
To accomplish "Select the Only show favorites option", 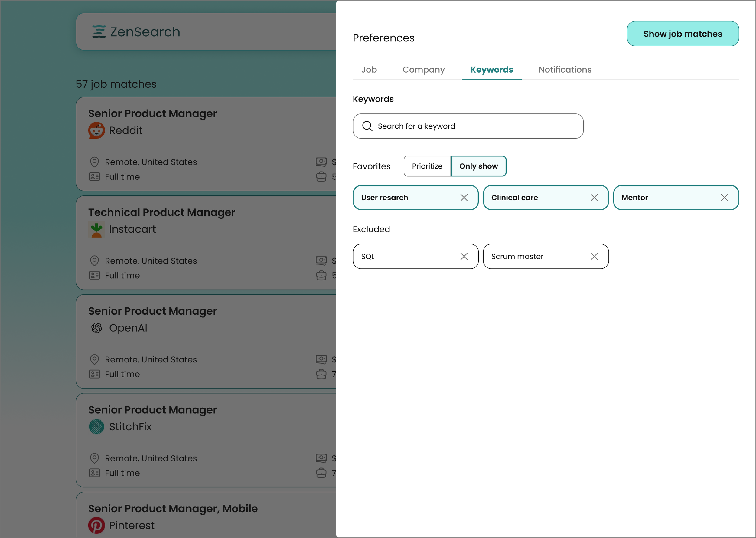I will click(478, 166).
